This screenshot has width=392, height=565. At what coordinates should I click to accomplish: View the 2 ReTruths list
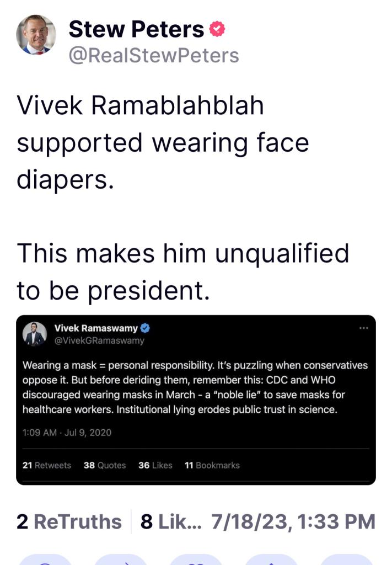point(69,521)
